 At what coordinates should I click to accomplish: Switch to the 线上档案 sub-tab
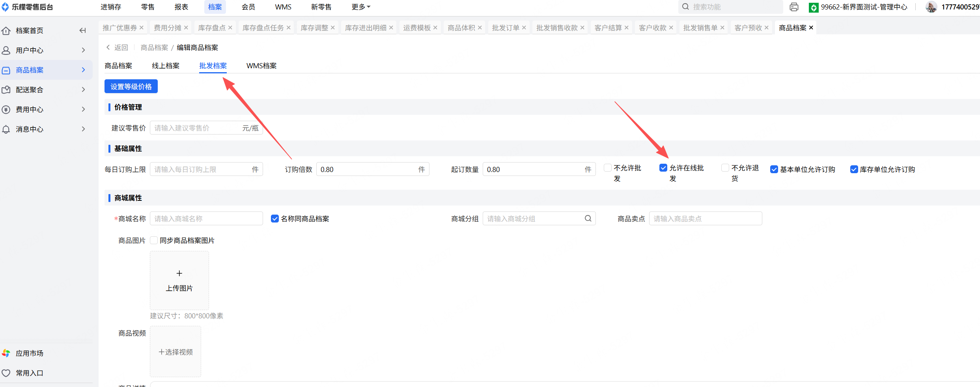[x=166, y=66]
